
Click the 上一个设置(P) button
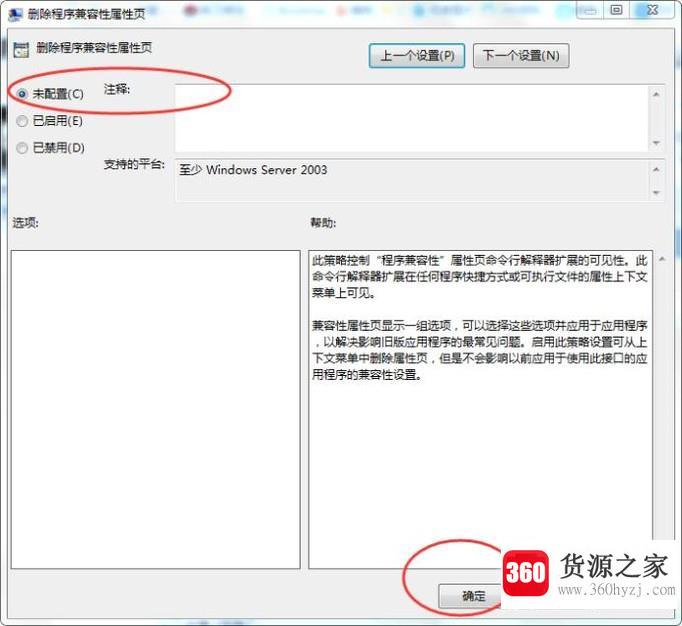click(x=417, y=56)
